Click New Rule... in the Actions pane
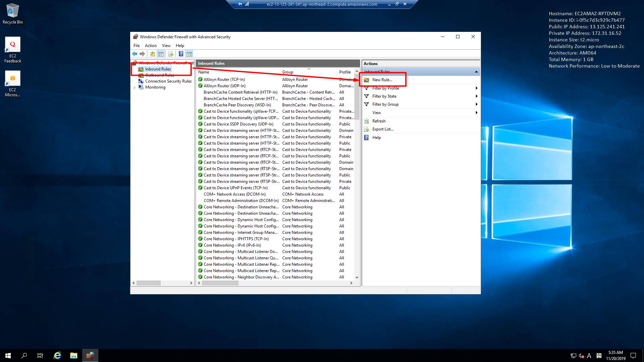 pyautogui.click(x=382, y=80)
